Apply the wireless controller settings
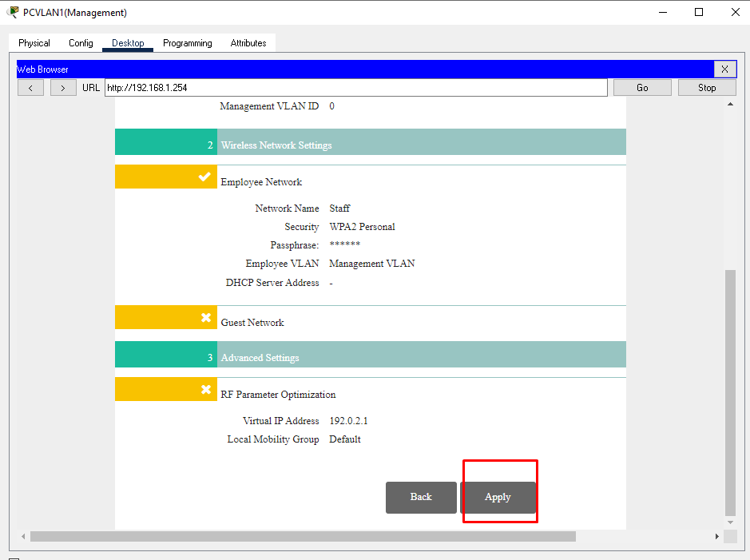 (498, 498)
